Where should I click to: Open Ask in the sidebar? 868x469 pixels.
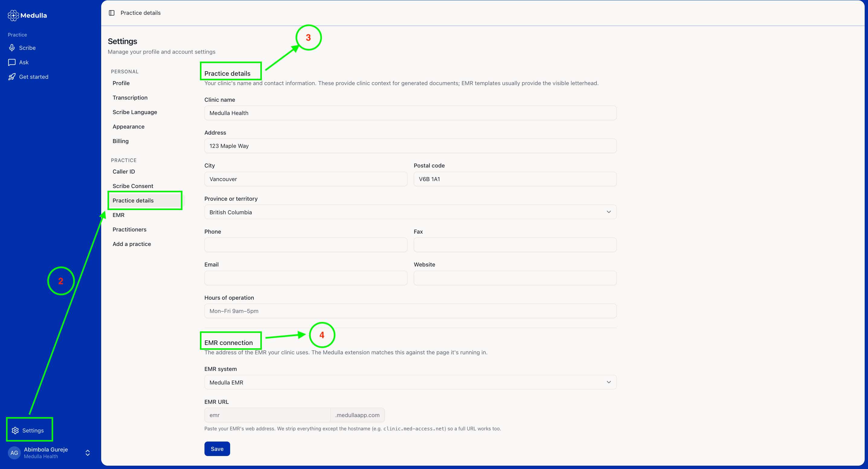pyautogui.click(x=24, y=62)
